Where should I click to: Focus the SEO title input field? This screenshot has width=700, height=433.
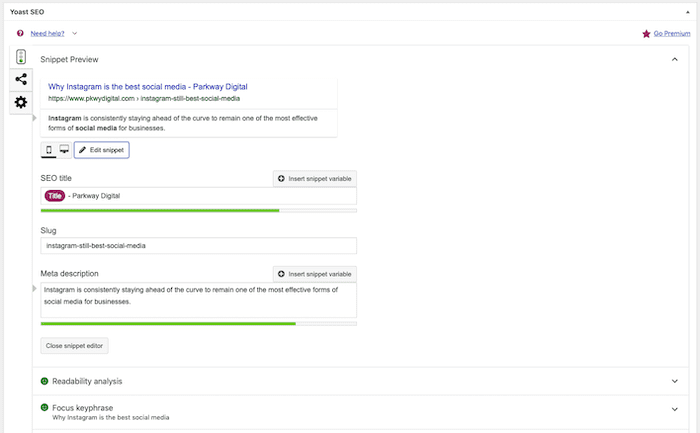199,196
